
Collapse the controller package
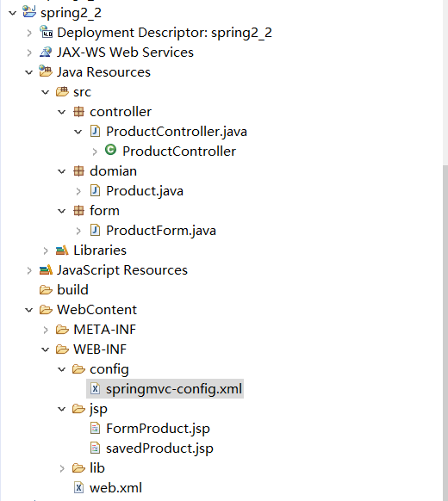(x=62, y=112)
